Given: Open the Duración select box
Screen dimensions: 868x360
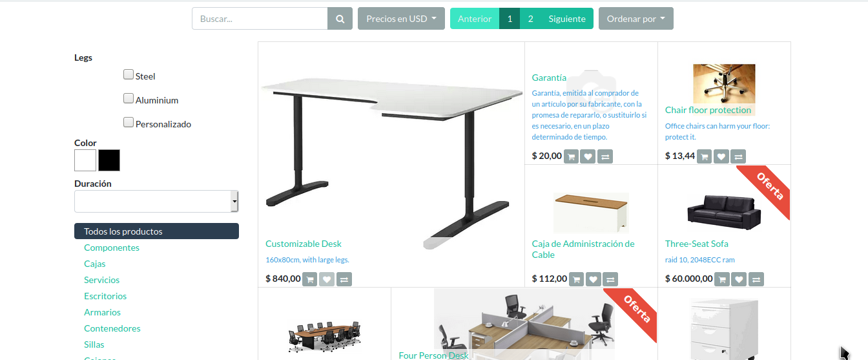Looking at the screenshot, I should click(x=156, y=202).
